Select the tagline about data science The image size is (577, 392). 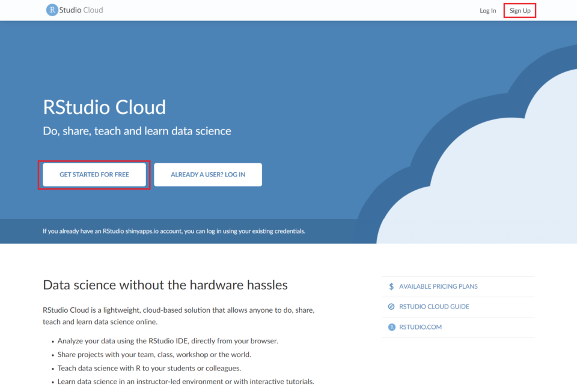[136, 131]
